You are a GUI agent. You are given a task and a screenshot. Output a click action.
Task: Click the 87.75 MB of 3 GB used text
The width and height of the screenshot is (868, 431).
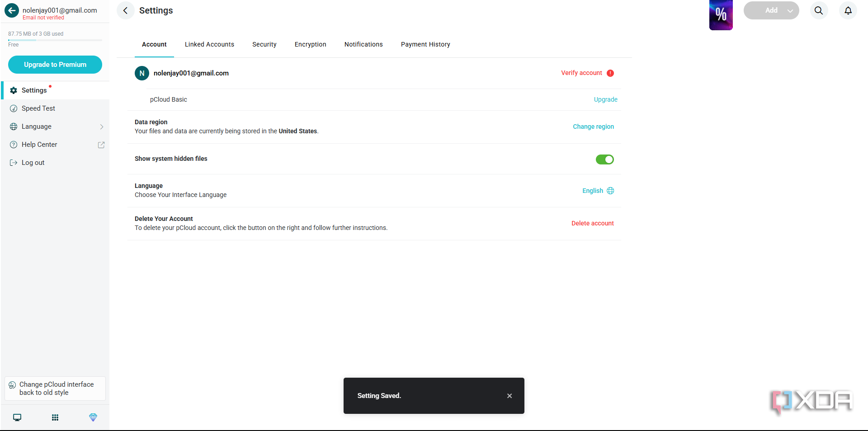(x=36, y=34)
